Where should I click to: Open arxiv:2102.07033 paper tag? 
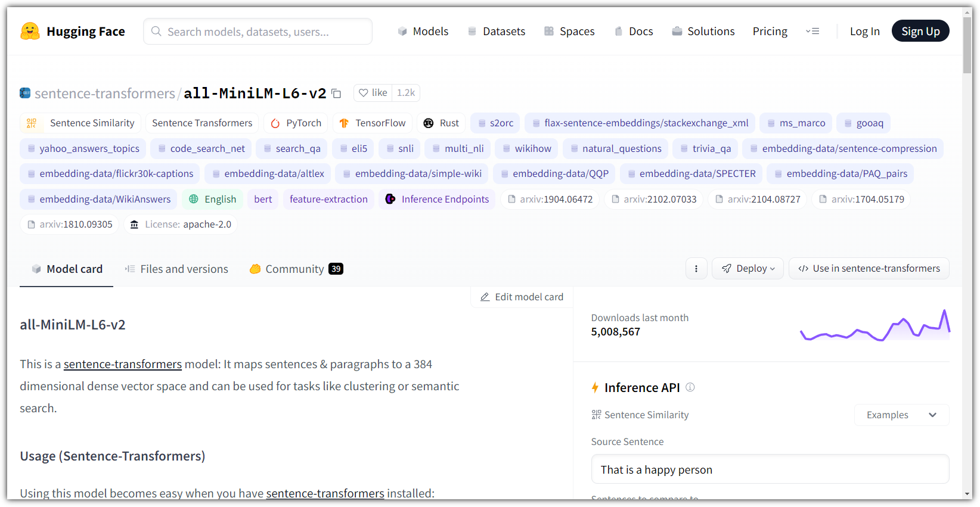[654, 199]
